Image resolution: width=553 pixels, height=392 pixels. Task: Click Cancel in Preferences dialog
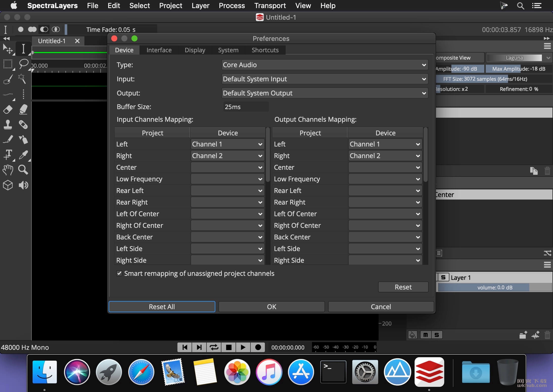pos(381,307)
